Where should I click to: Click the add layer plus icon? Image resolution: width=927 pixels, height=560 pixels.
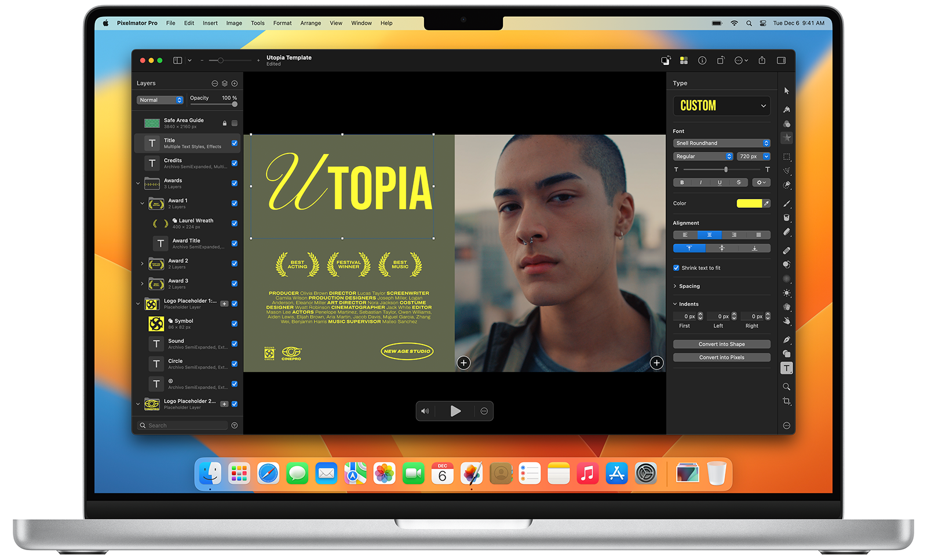[235, 83]
